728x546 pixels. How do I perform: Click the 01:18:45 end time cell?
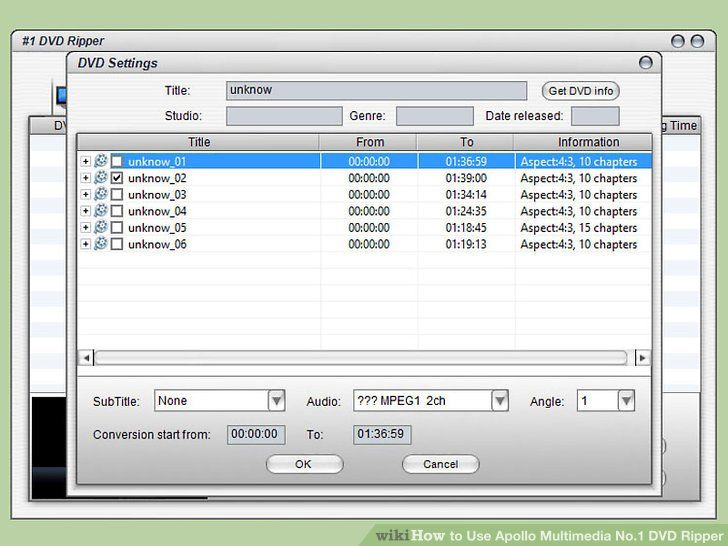tap(466, 228)
